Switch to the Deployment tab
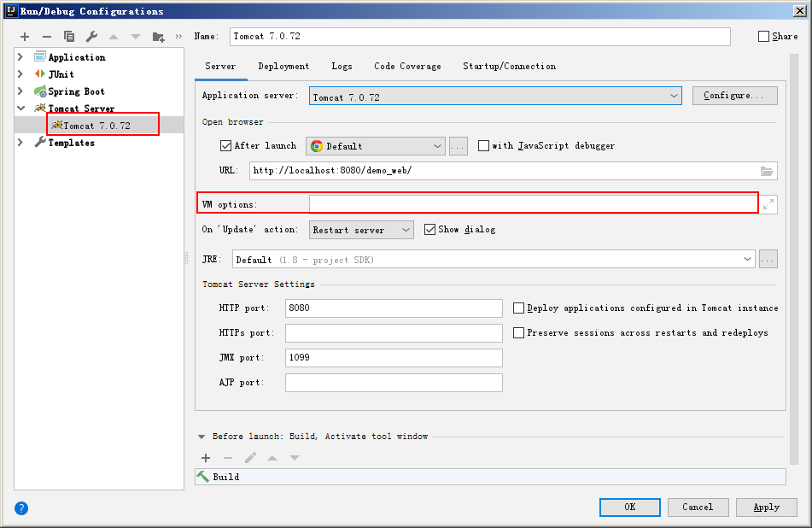This screenshot has height=528, width=812. [283, 66]
